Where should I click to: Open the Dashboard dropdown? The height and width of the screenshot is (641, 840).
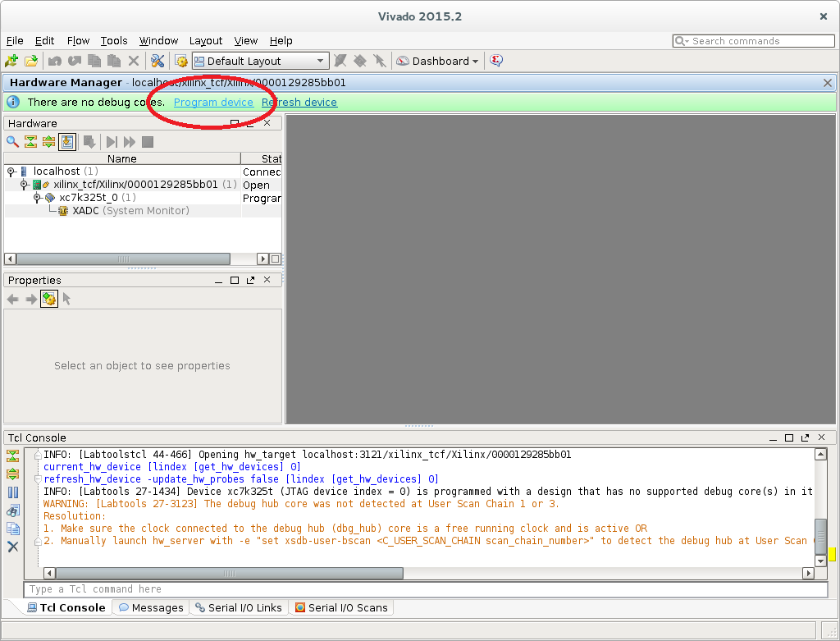[437, 61]
